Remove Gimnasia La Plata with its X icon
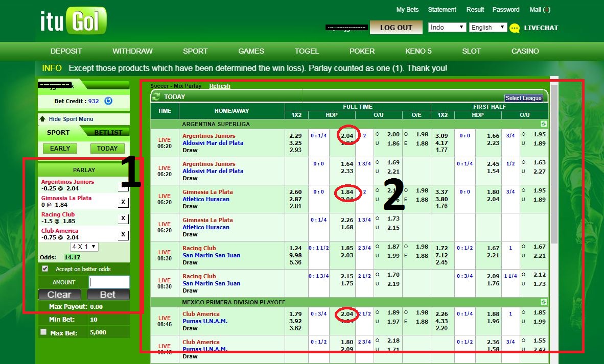 click(x=122, y=201)
